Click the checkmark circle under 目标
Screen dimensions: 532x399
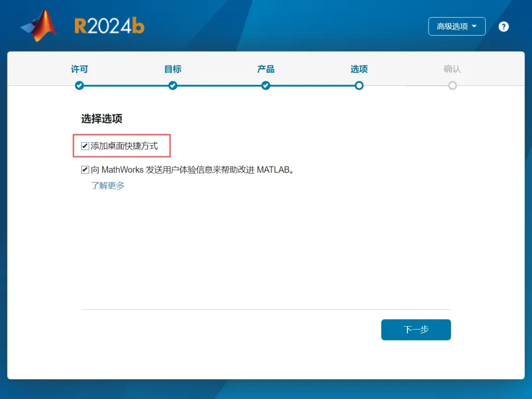tap(173, 86)
